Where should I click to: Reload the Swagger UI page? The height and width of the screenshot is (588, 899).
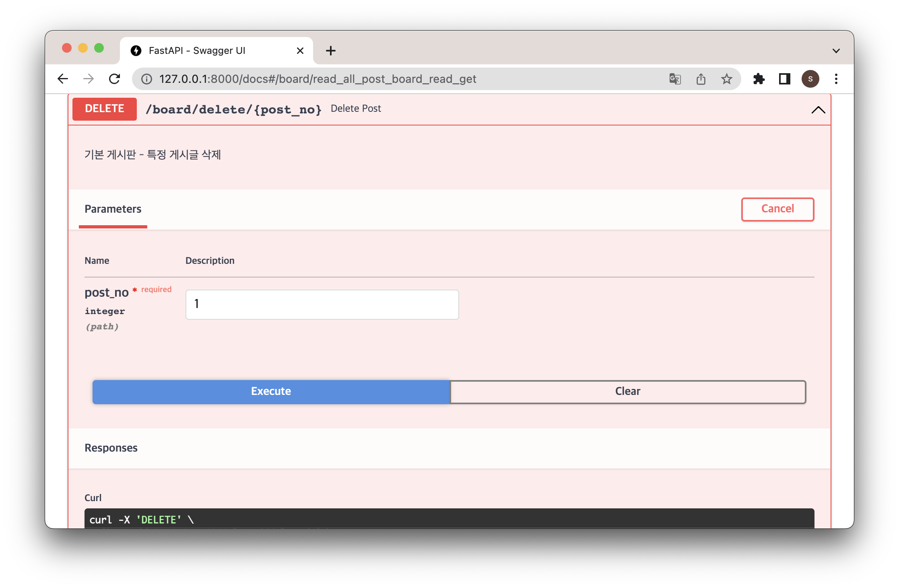[115, 79]
